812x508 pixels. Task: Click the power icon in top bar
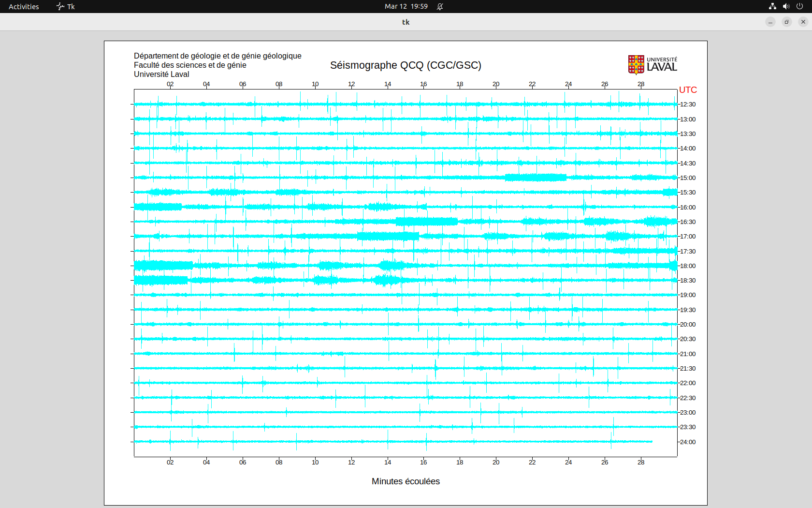(x=799, y=6)
